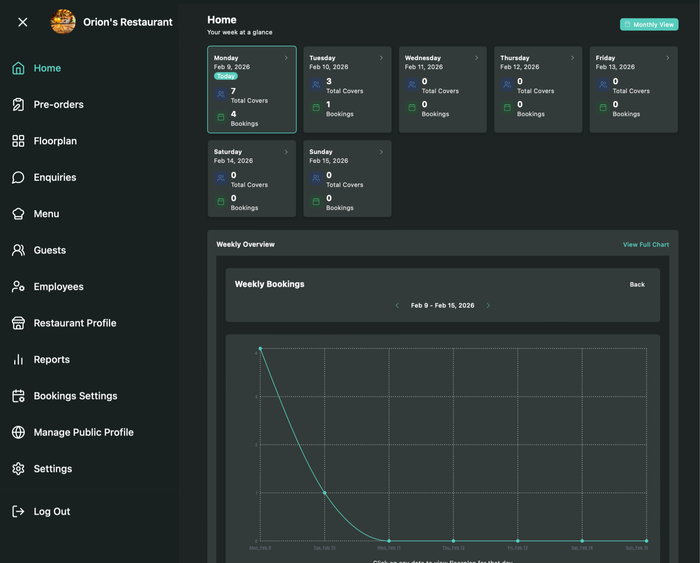Select the Enquiries chat bubble icon
Image resolution: width=700 pixels, height=563 pixels.
pyautogui.click(x=18, y=178)
